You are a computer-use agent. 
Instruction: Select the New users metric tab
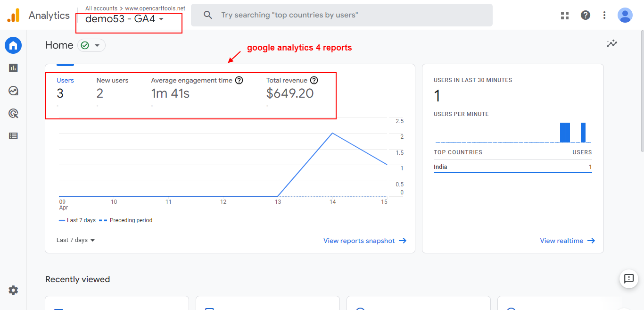click(112, 92)
